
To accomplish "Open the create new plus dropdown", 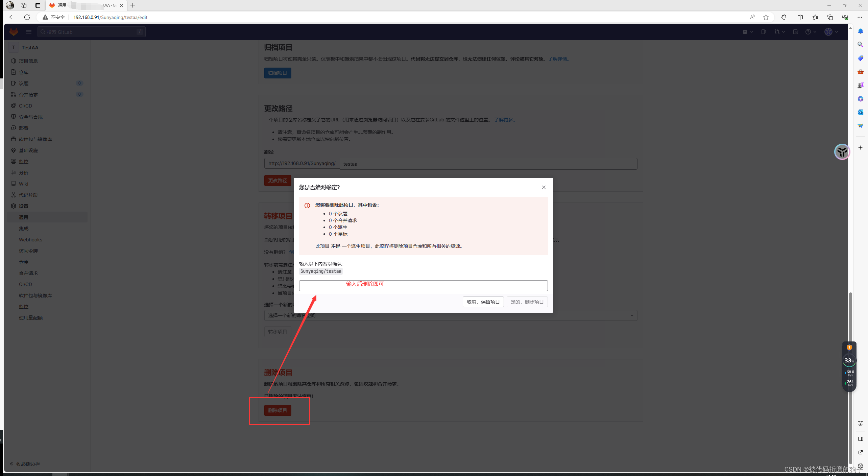I will 748,32.
